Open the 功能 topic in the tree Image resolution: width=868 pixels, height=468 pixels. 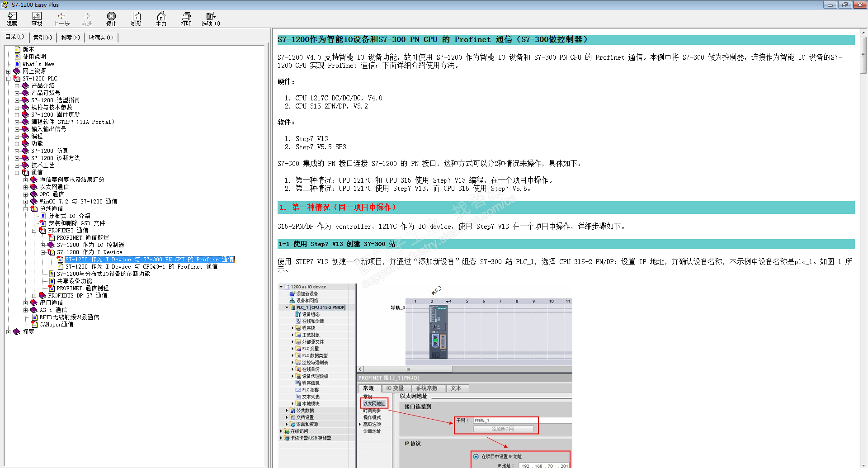[x=37, y=143]
